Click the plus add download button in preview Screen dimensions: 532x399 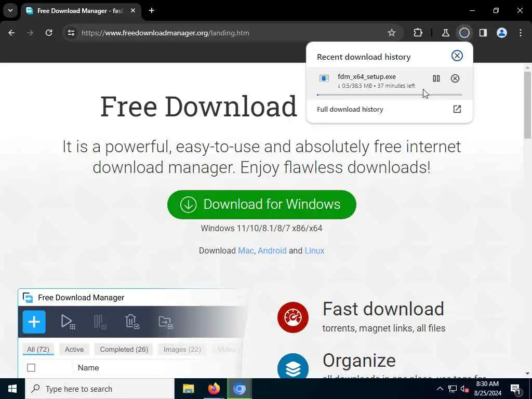[34, 322]
